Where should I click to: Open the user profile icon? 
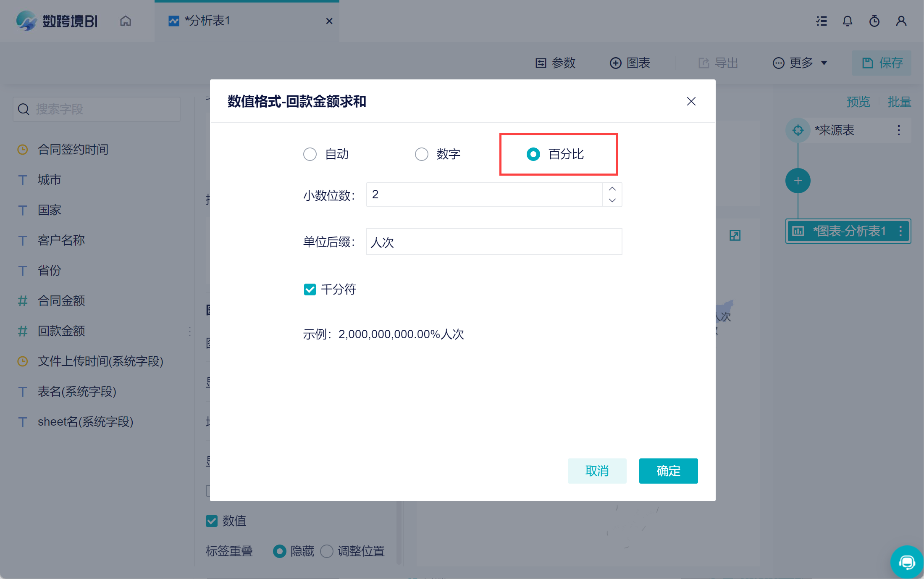pyautogui.click(x=901, y=21)
